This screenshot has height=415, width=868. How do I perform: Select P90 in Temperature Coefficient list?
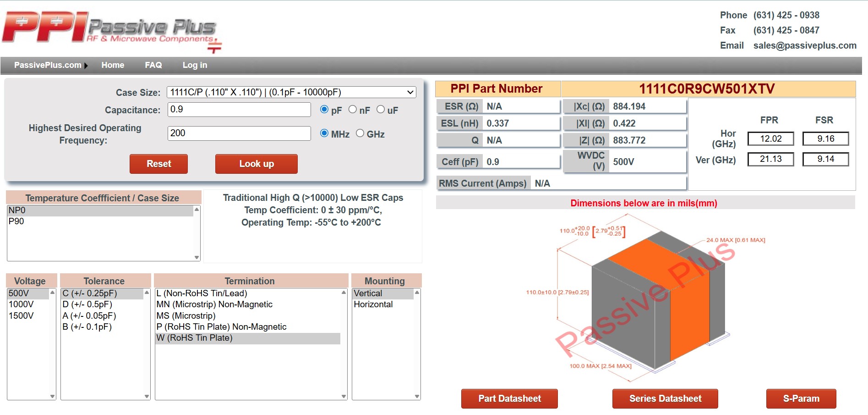tap(16, 221)
